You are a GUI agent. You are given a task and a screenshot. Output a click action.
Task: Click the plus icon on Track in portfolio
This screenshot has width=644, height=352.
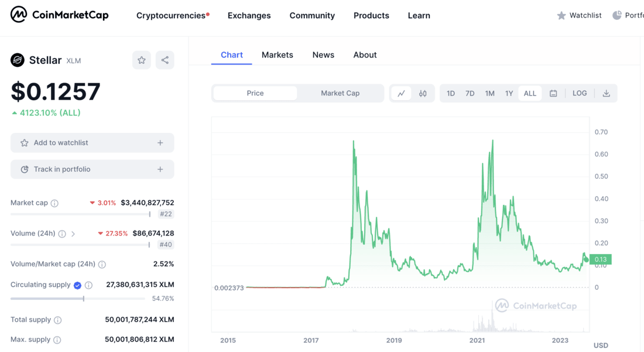tap(160, 169)
